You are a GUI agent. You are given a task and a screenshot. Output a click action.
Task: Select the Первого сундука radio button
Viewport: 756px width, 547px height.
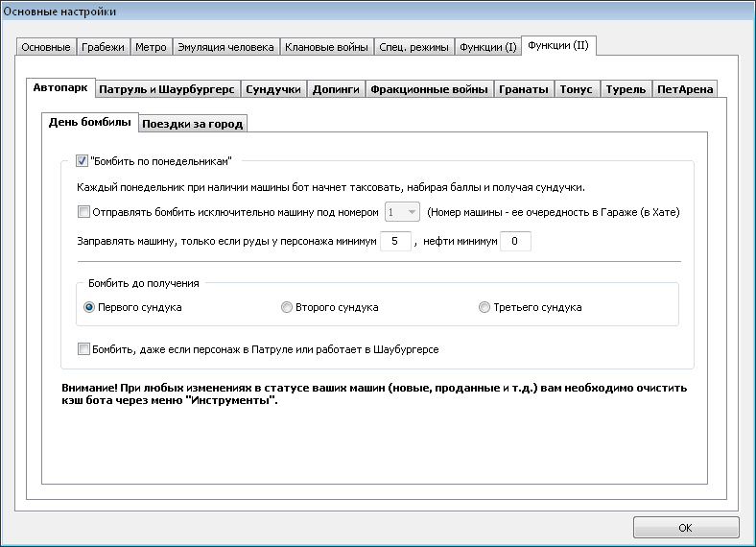click(x=89, y=307)
